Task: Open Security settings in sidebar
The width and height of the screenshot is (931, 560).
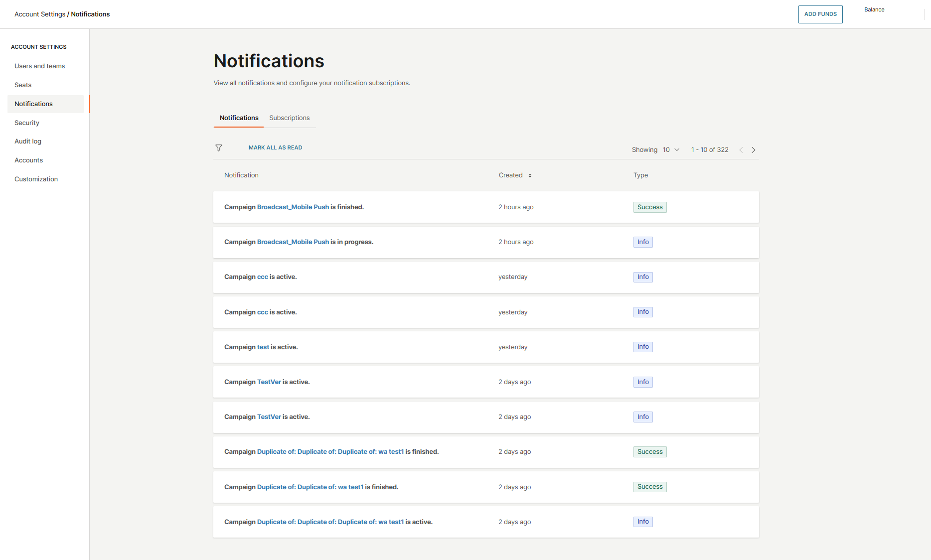Action: click(27, 123)
